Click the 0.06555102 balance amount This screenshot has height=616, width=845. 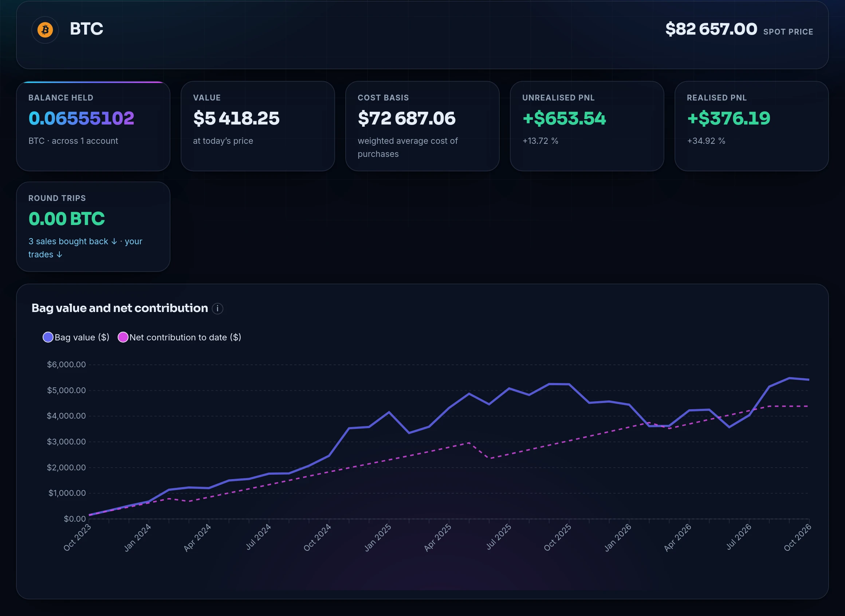coord(81,119)
